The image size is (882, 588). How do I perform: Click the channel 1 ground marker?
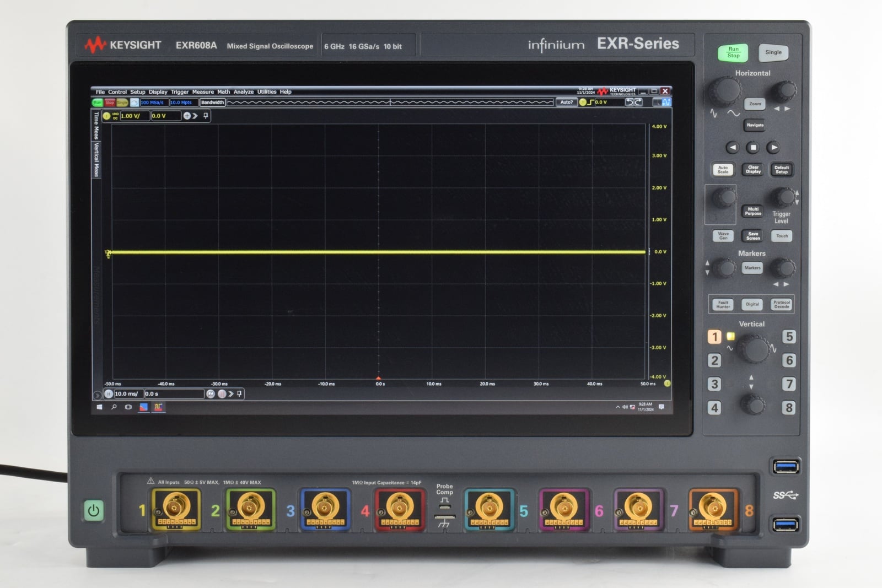pos(108,253)
